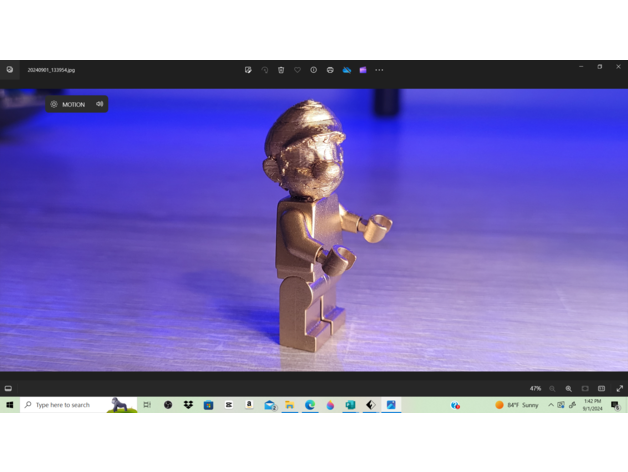Image resolution: width=628 pixels, height=472 pixels.
Task: Open the three-dots See more menu
Action: point(379,70)
